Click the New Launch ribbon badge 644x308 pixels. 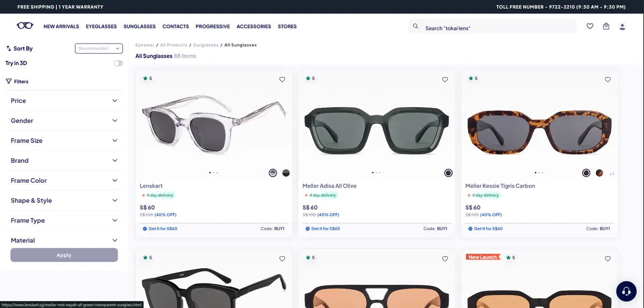coord(483,257)
